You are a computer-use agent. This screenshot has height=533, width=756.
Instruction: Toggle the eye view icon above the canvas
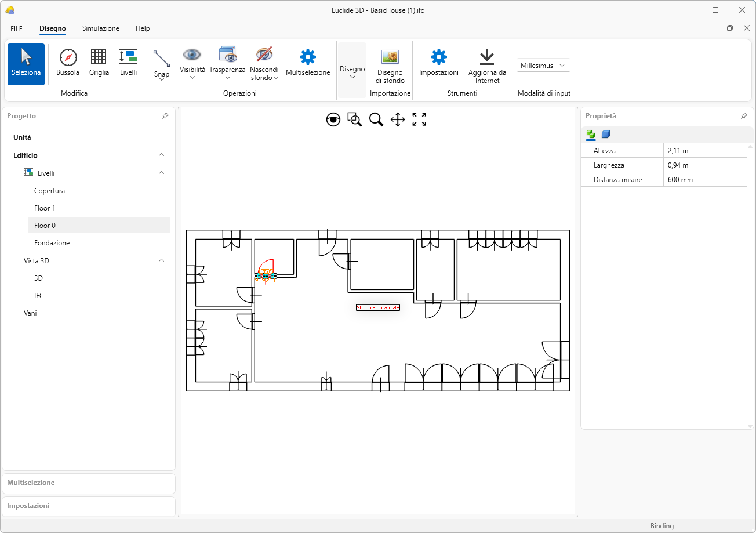pyautogui.click(x=333, y=120)
